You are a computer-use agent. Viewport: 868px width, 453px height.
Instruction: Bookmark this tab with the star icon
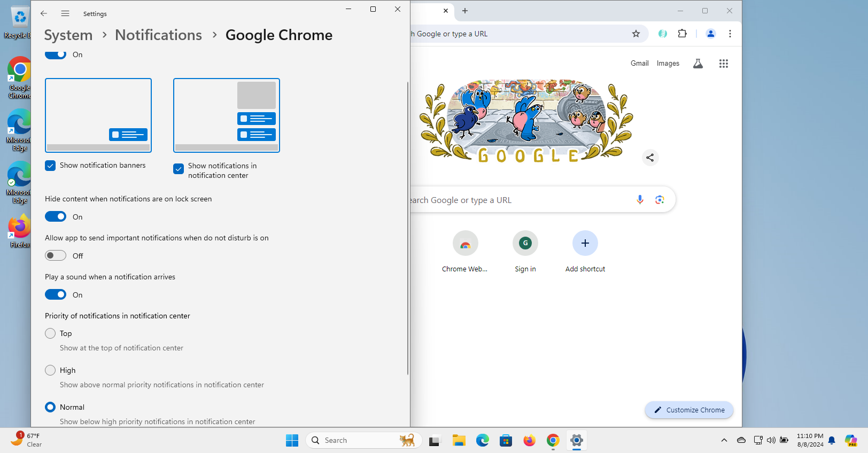click(x=636, y=34)
